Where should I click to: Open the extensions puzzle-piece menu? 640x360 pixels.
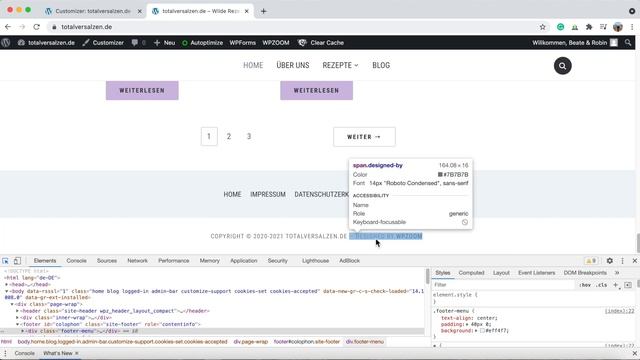coord(589,27)
